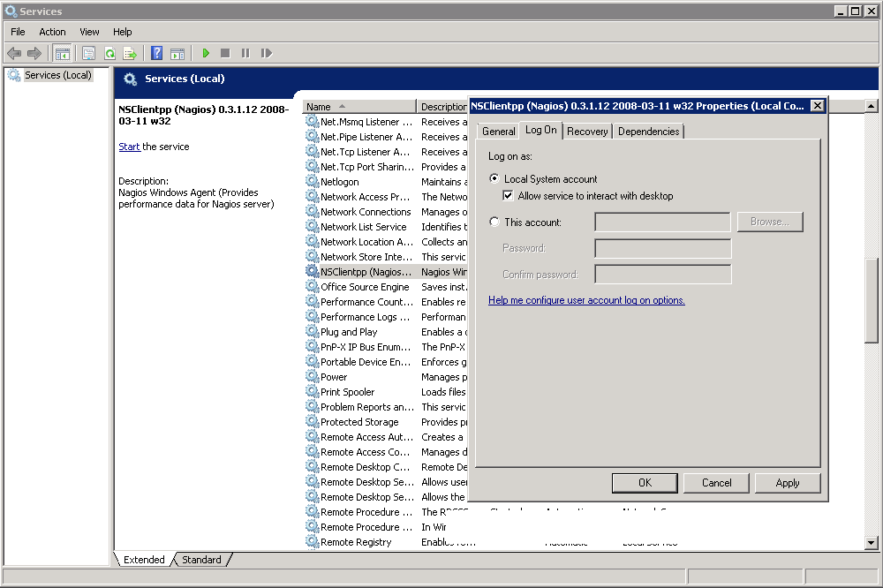
Task: Open the Action menu
Action: 52,32
